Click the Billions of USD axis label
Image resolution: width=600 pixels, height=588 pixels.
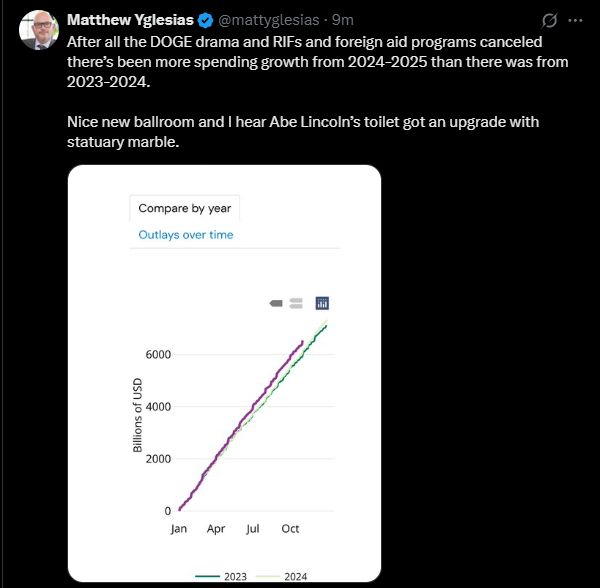point(138,414)
